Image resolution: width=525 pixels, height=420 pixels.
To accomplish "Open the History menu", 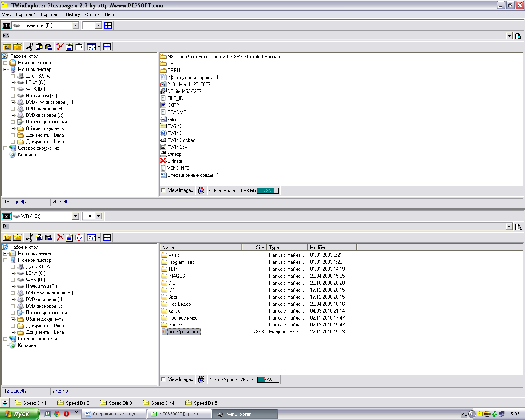I will click(73, 14).
